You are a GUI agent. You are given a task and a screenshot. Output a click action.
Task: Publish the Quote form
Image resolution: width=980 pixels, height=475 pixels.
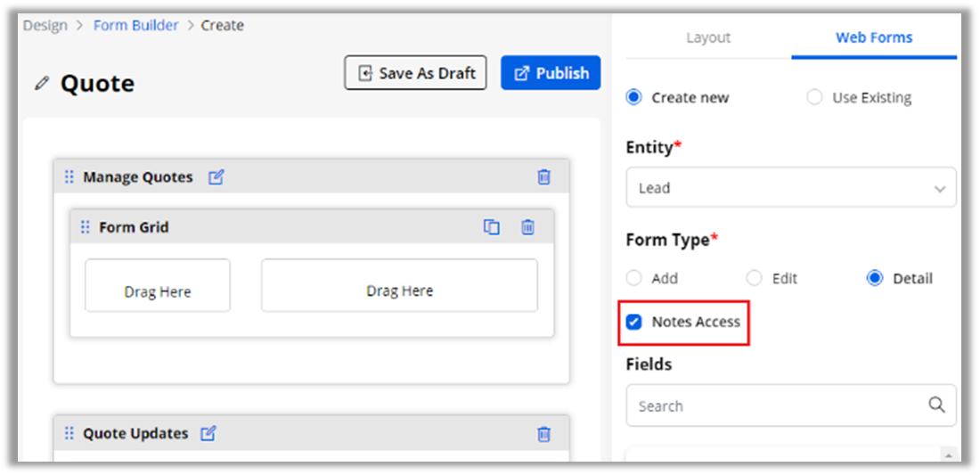click(551, 73)
